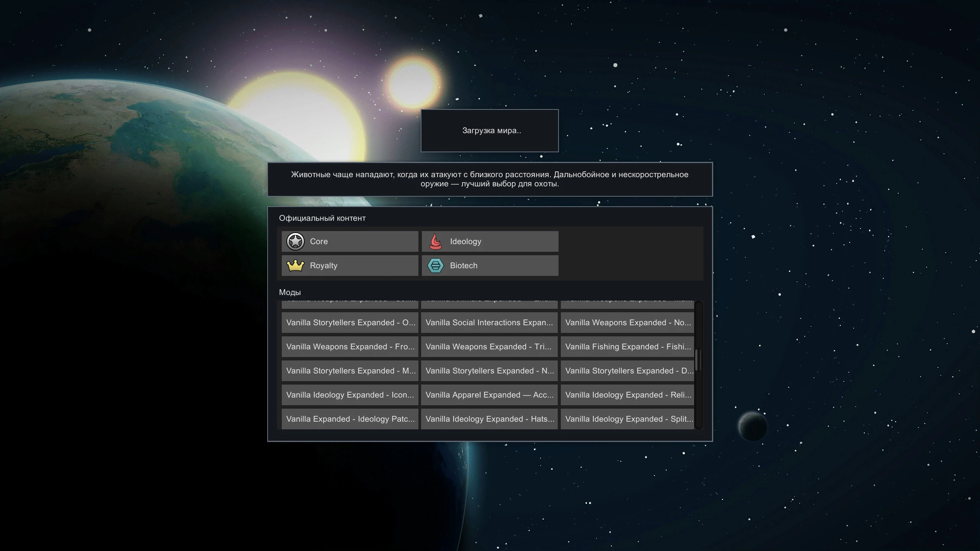Click Vanilla Ideology Expanded Icons mod
Screen dimensions: 980x551
pos(350,395)
